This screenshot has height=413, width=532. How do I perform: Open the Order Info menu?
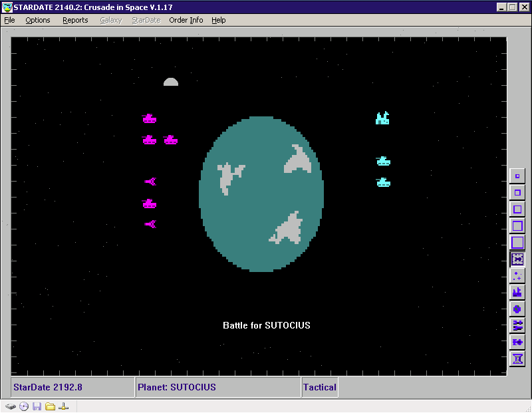[186, 20]
